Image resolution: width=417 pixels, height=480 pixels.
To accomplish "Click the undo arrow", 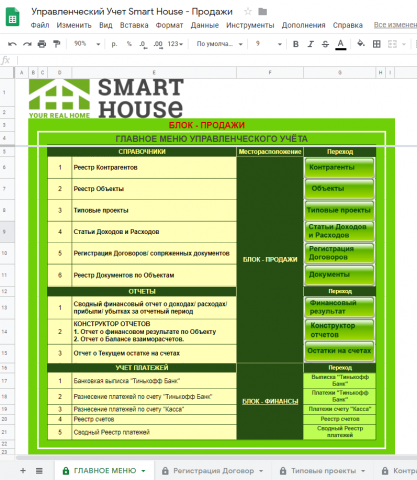I will [12, 44].
